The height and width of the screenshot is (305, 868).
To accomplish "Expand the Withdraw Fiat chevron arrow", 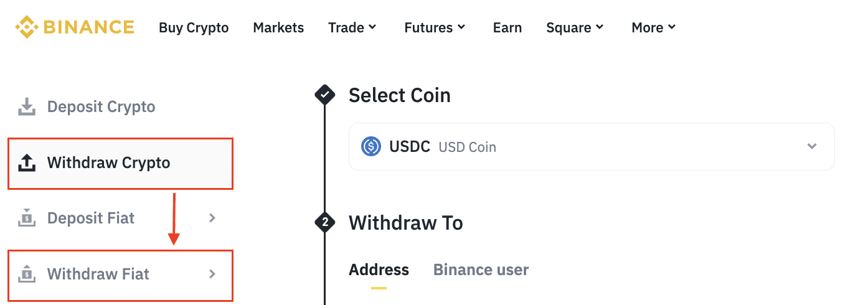I will (x=212, y=274).
